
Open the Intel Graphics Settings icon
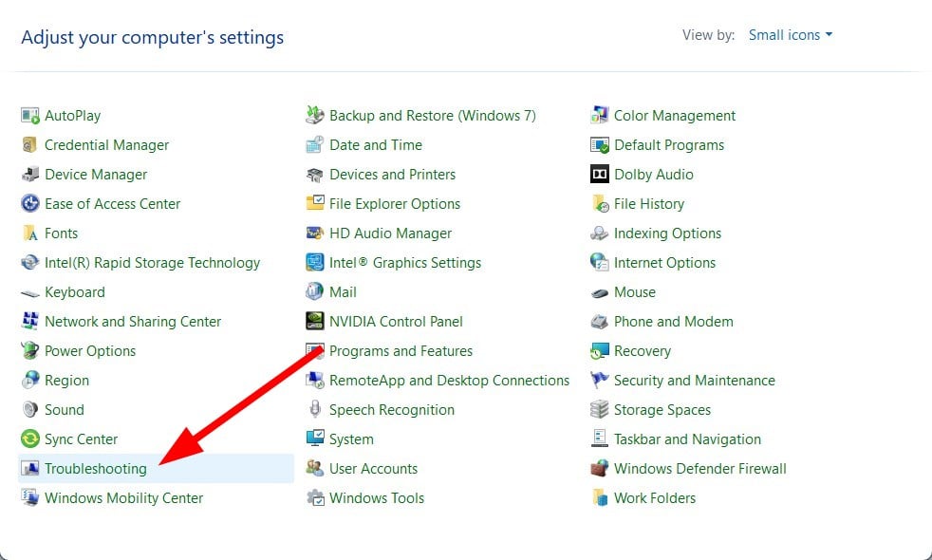pyautogui.click(x=314, y=263)
